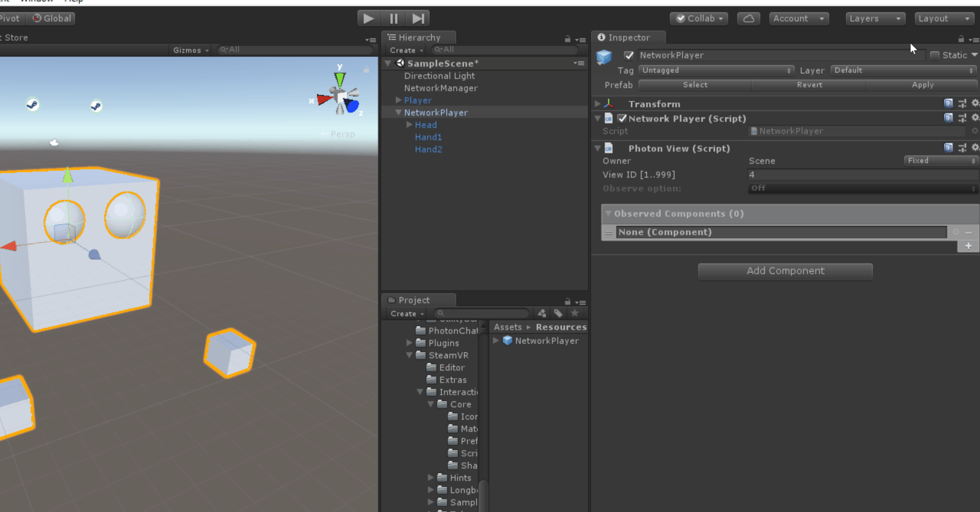Click the None (Component) object field
980x512 pixels.
781,232
